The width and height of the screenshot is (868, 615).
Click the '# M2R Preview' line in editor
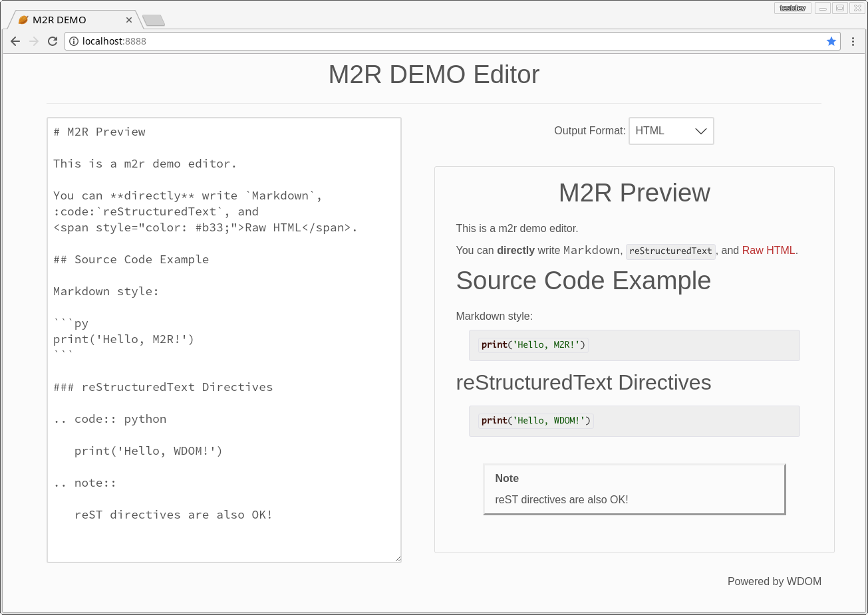pos(100,132)
